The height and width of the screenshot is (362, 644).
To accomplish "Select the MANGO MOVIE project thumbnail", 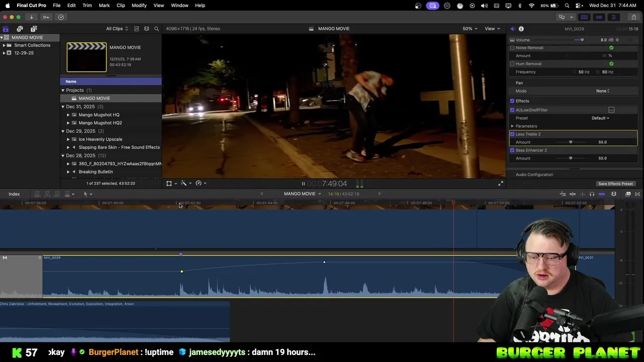I will (87, 57).
